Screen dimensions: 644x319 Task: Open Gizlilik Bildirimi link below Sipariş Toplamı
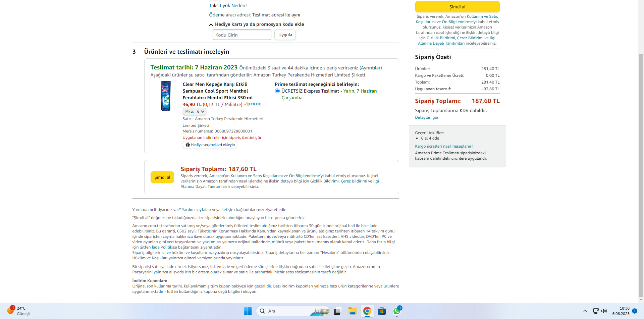click(324, 181)
